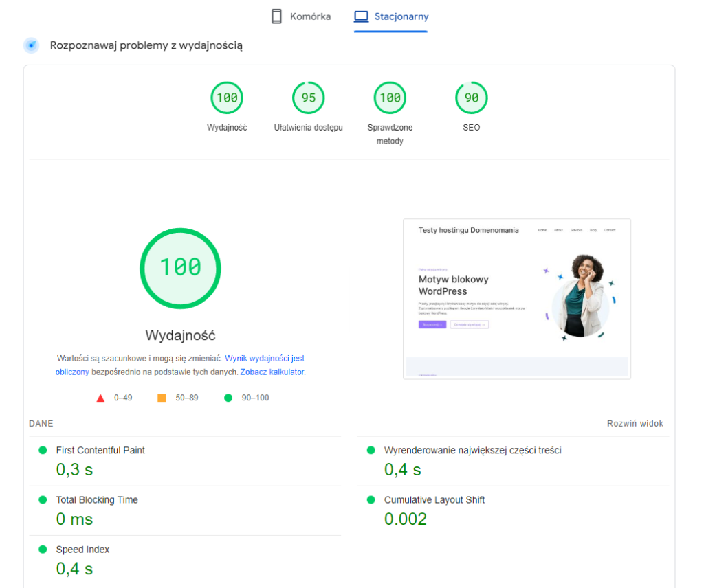This screenshot has height=588, width=704.
Task: Select the Wydajność score gauge showing 100
Action: click(x=227, y=98)
